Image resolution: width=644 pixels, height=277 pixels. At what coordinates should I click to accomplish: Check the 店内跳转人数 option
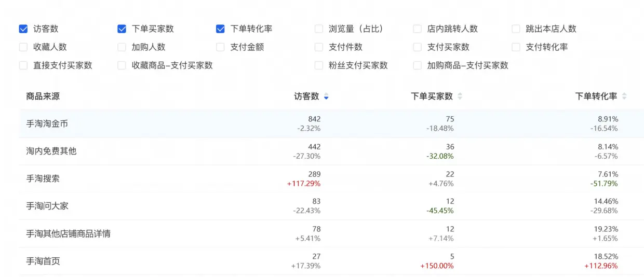418,29
